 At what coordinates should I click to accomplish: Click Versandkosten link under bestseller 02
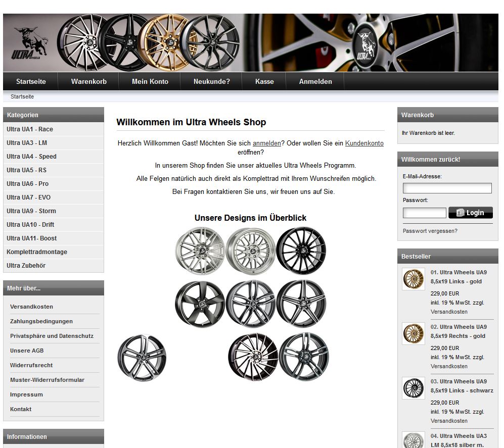[449, 366]
